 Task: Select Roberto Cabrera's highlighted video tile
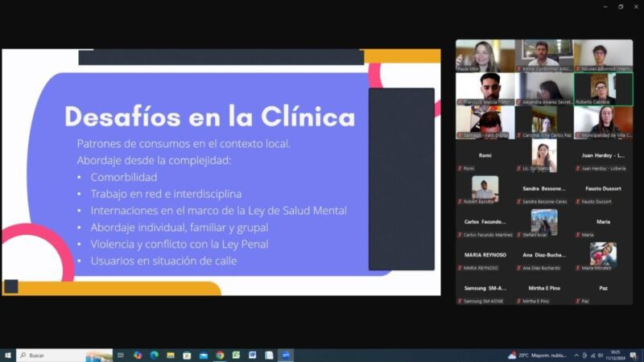click(603, 88)
